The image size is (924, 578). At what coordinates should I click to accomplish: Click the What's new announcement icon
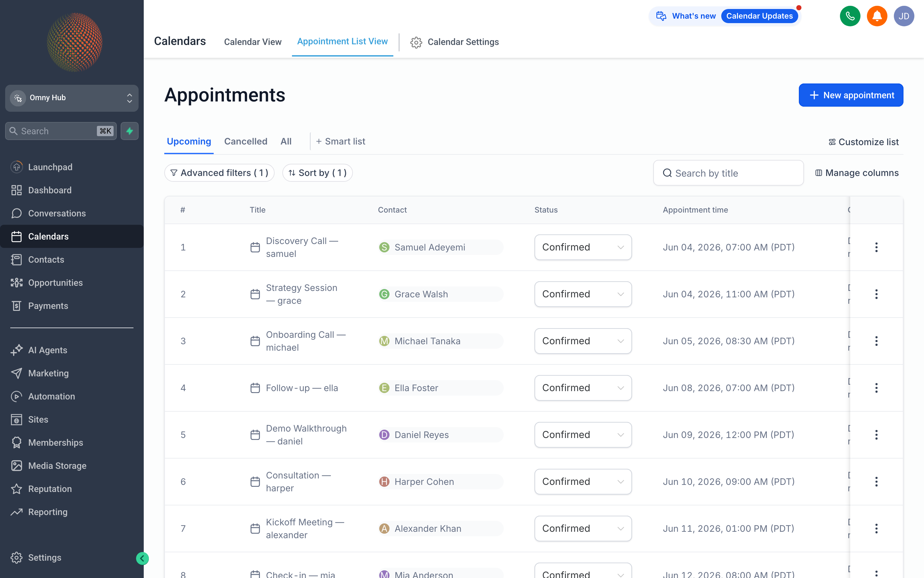pos(661,16)
